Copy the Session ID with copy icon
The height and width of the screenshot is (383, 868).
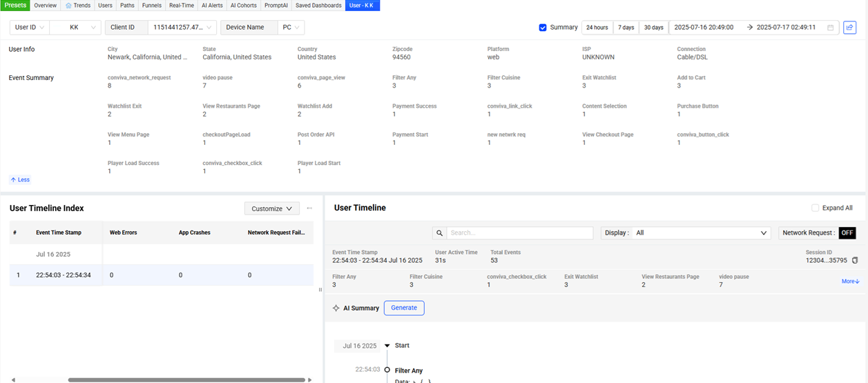coord(855,260)
